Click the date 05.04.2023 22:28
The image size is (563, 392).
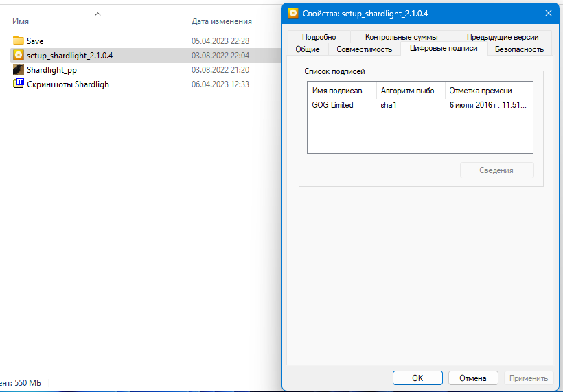220,41
